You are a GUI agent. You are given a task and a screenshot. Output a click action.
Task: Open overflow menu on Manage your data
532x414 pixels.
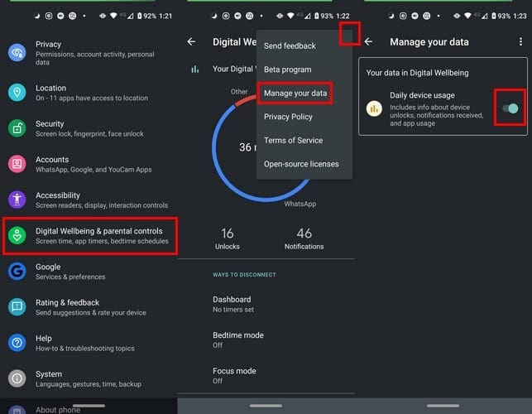520,41
